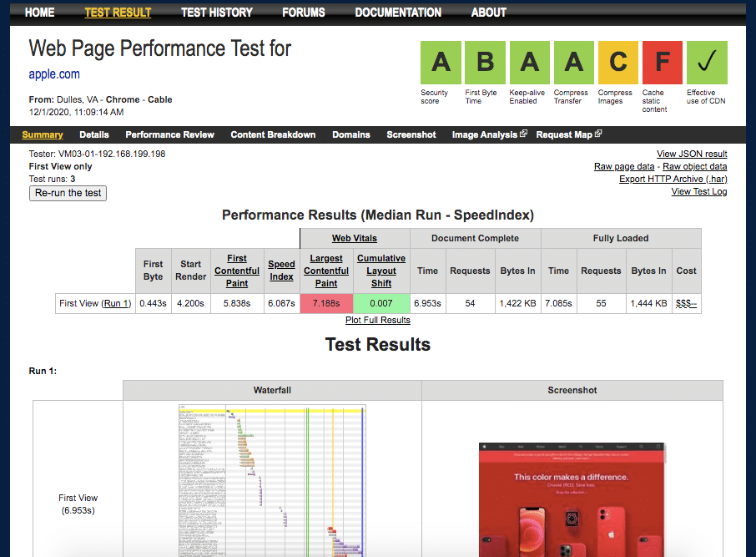This screenshot has height=557, width=756.
Task: Click the Effective use of CDN checkmark badge
Action: (x=707, y=63)
